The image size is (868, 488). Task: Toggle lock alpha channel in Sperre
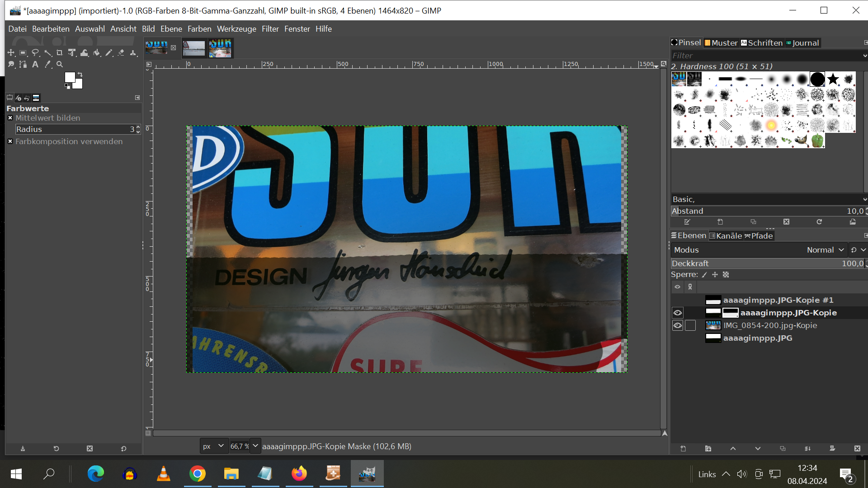726,275
